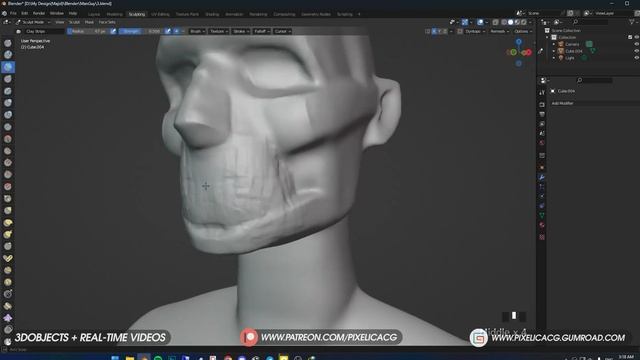Adjust the brush Radius slider
Screen dimensions: 640x360
(x=88, y=31)
